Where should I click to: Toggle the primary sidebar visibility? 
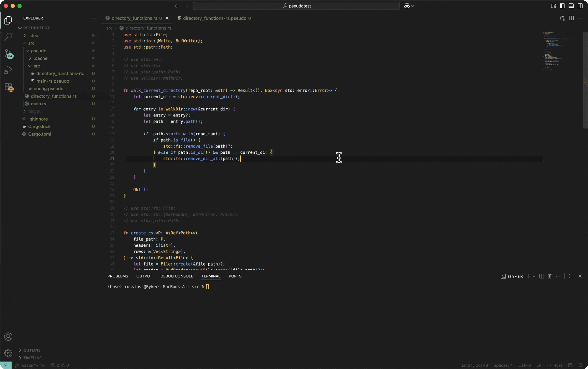click(x=562, y=6)
